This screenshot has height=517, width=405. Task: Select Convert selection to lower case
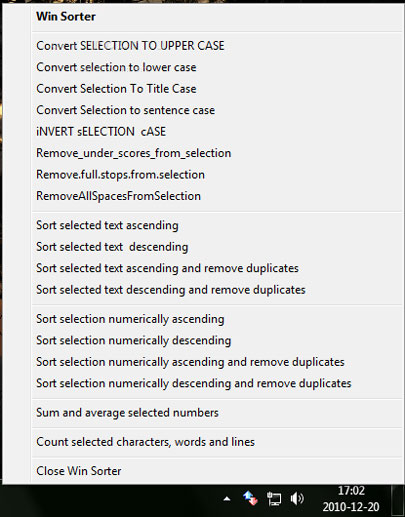point(217,67)
